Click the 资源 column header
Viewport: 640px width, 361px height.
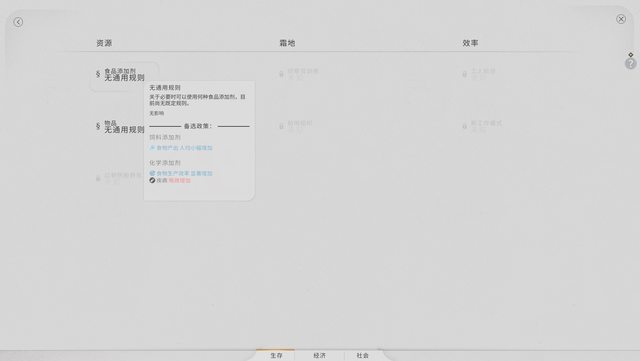click(x=104, y=43)
